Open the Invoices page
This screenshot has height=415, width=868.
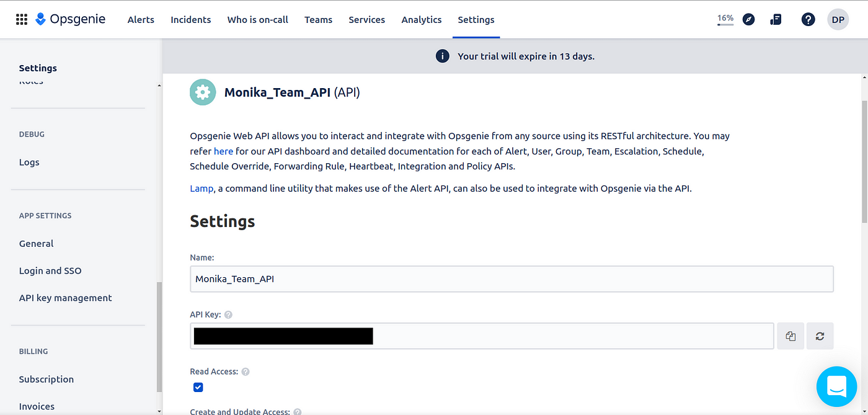tap(37, 406)
